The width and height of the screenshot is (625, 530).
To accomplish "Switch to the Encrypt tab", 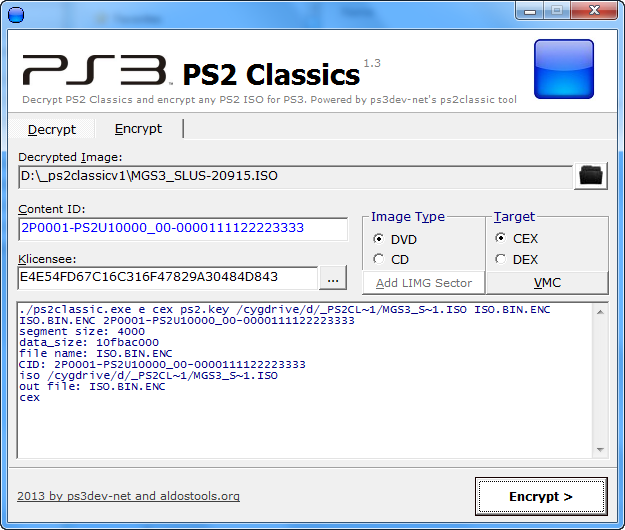I will [138, 129].
